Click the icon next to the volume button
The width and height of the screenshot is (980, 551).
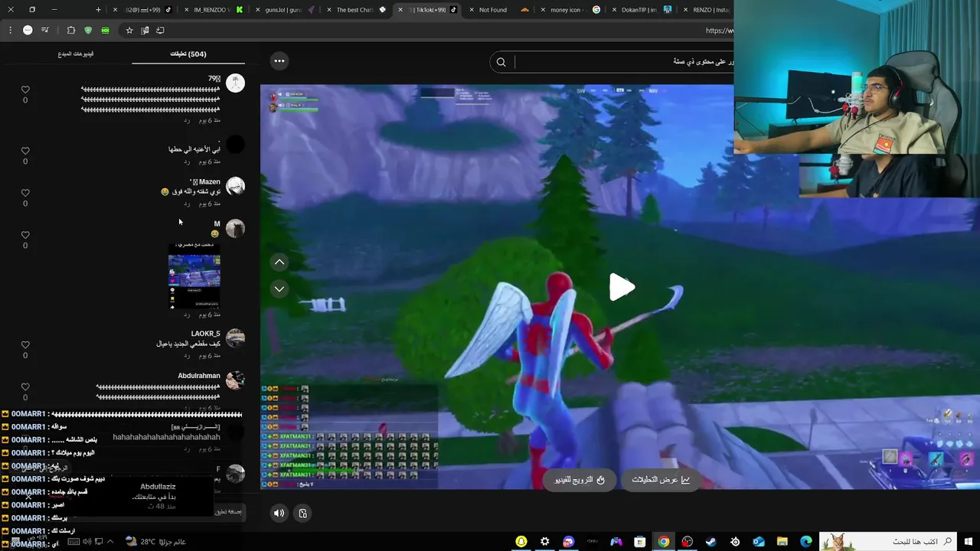tap(302, 514)
